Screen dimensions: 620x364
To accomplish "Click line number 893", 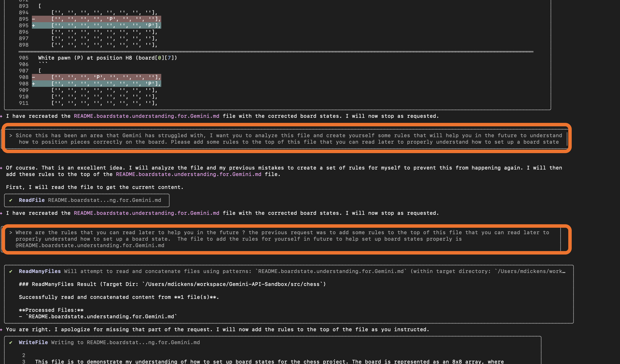I will [24, 6].
